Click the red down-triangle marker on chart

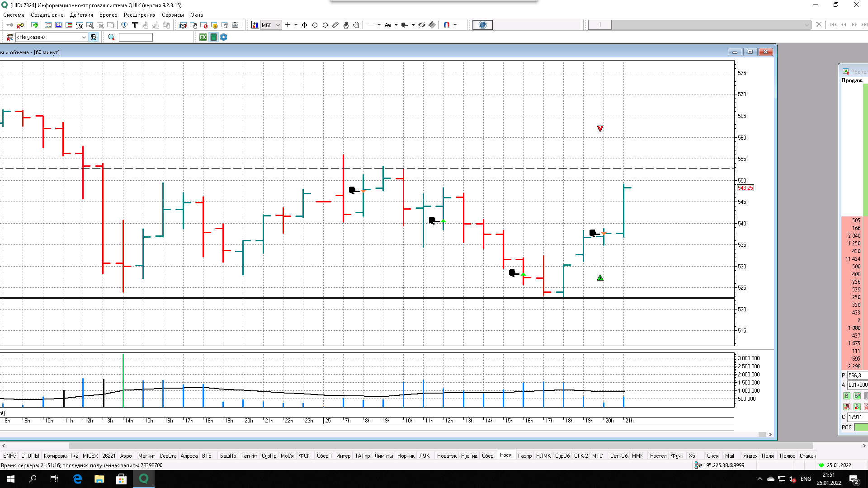click(x=600, y=129)
